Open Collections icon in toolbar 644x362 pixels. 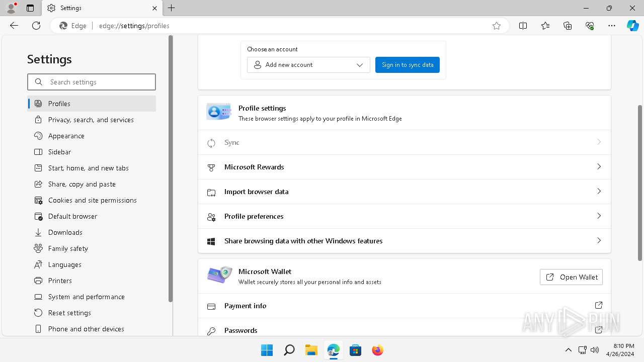pyautogui.click(x=568, y=26)
